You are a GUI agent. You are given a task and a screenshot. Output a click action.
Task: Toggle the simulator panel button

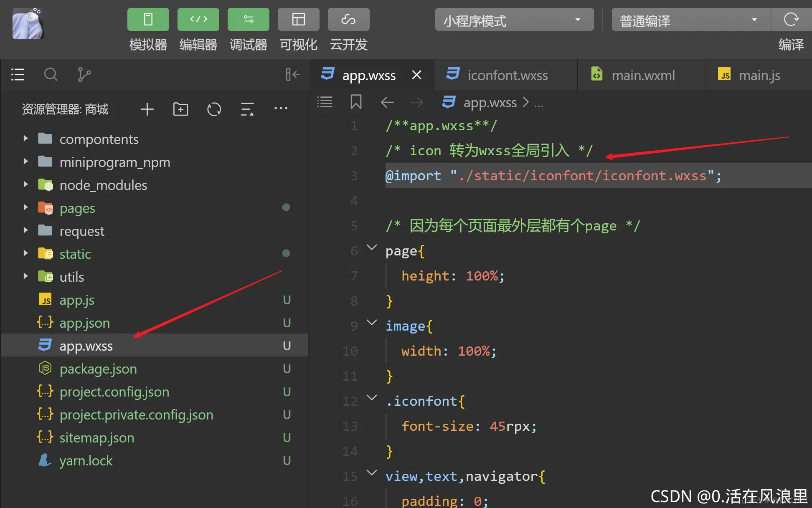coord(148,20)
